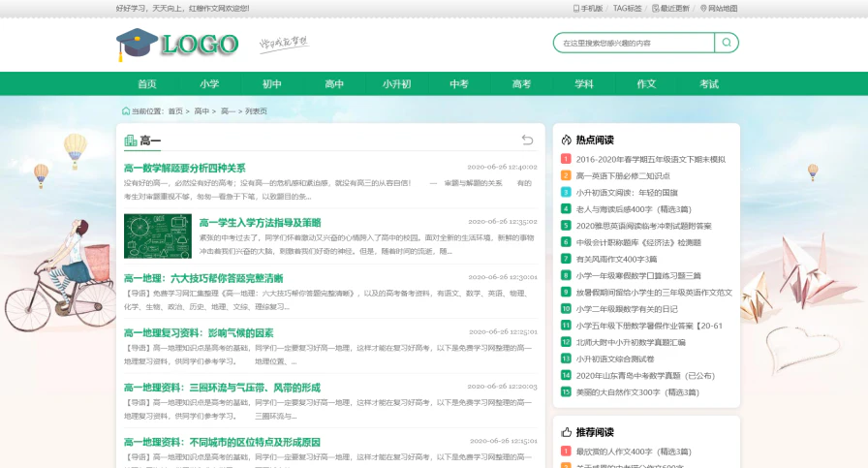Open the 考试 navigation tab
Screen dimensions: 868x468
click(709, 83)
